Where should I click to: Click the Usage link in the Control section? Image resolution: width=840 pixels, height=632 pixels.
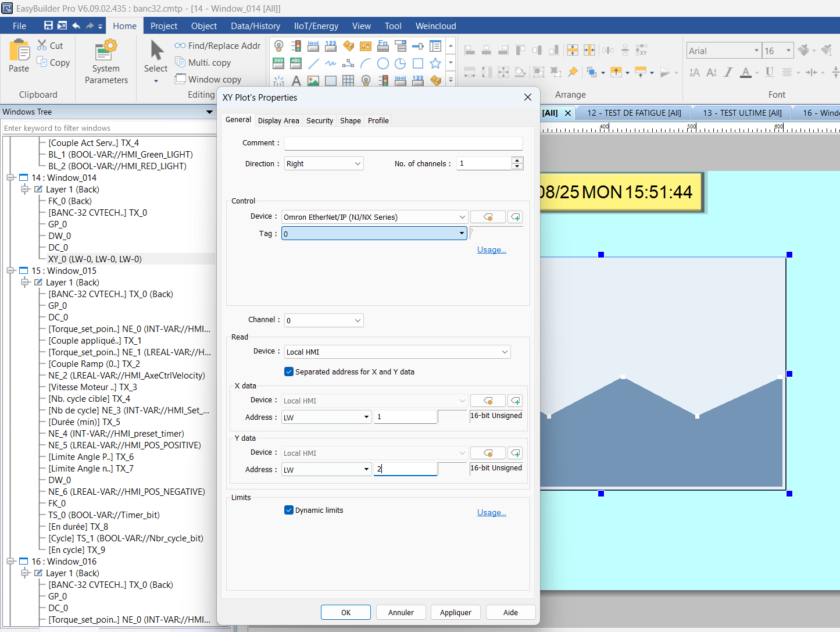pyautogui.click(x=491, y=249)
